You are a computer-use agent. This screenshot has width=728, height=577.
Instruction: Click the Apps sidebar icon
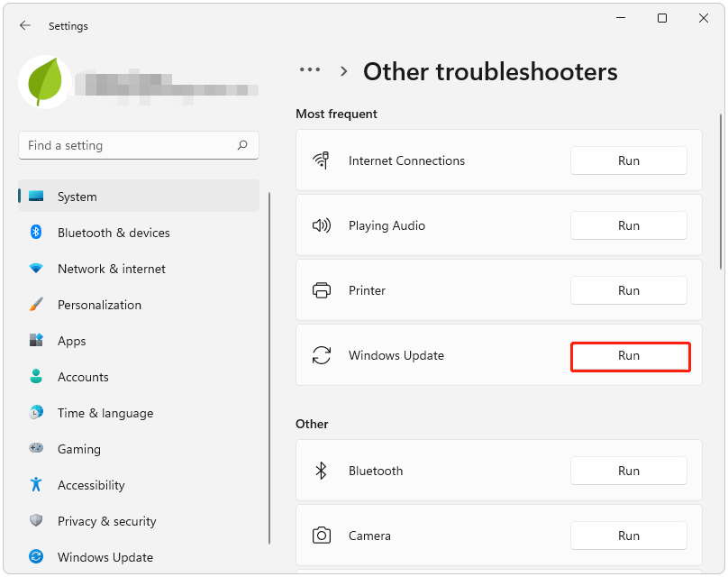[36, 340]
